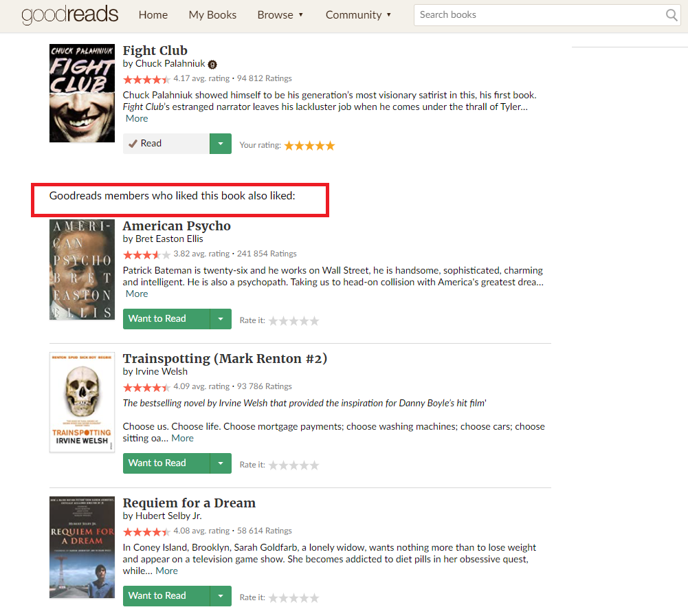Open author Irvine Welsh's page
This screenshot has height=616, width=688.
click(162, 372)
